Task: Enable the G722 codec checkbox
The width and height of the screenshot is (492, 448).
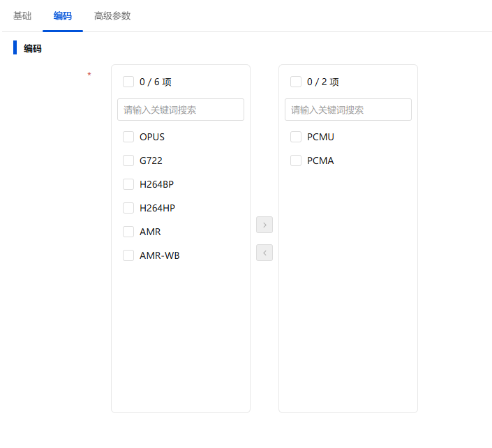Action: tap(128, 160)
